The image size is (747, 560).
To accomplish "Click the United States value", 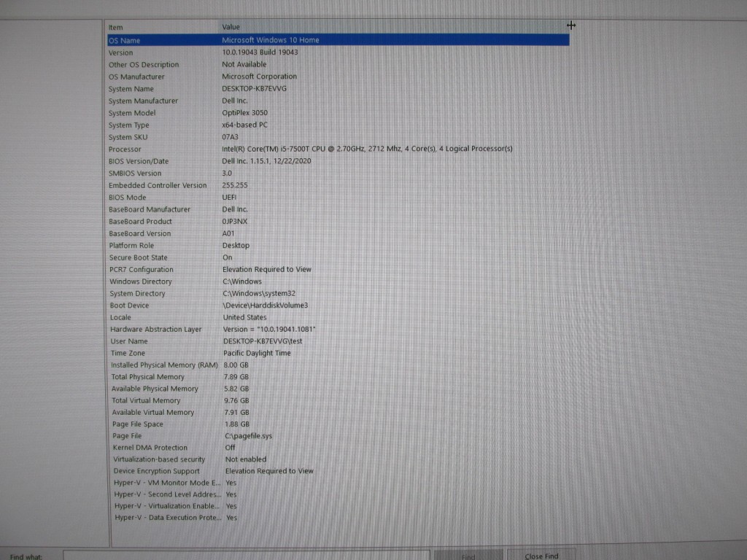I will tap(245, 317).
